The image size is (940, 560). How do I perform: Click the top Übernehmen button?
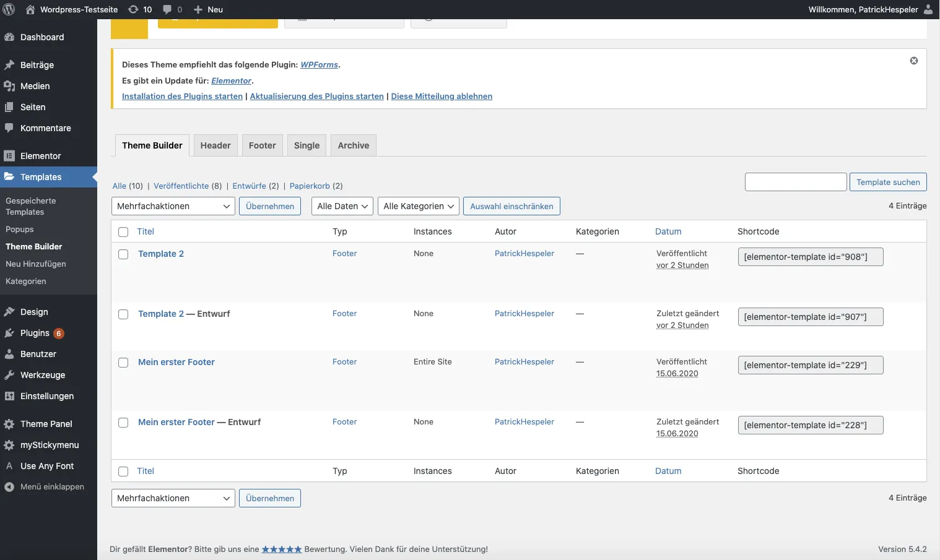tap(270, 206)
